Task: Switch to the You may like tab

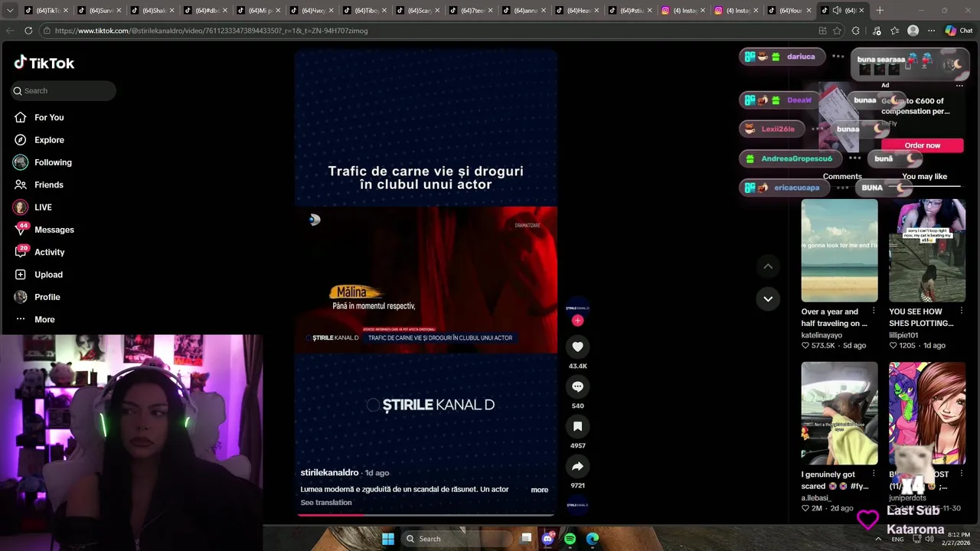Action: pos(924,177)
